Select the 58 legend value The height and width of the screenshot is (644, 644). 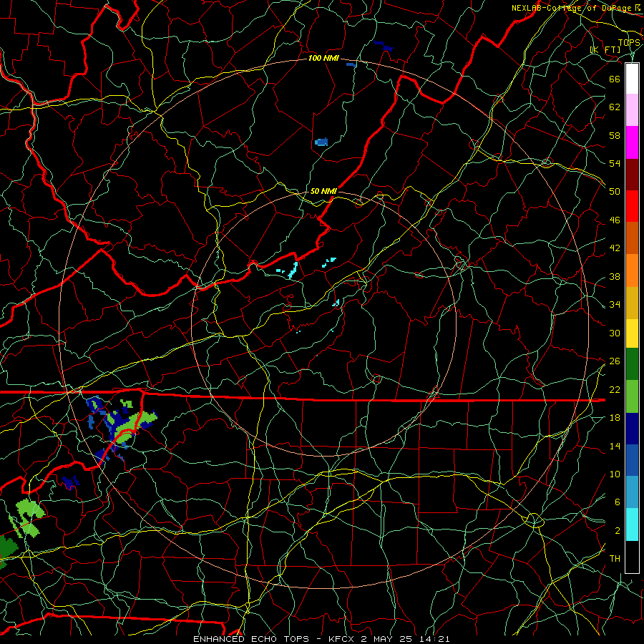(615, 135)
